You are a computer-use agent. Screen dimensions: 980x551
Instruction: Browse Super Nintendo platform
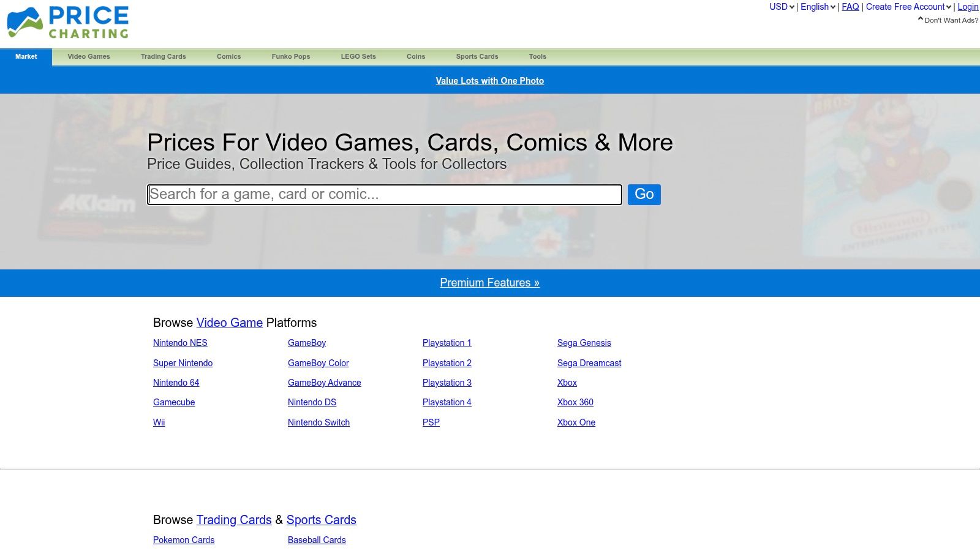pos(183,363)
